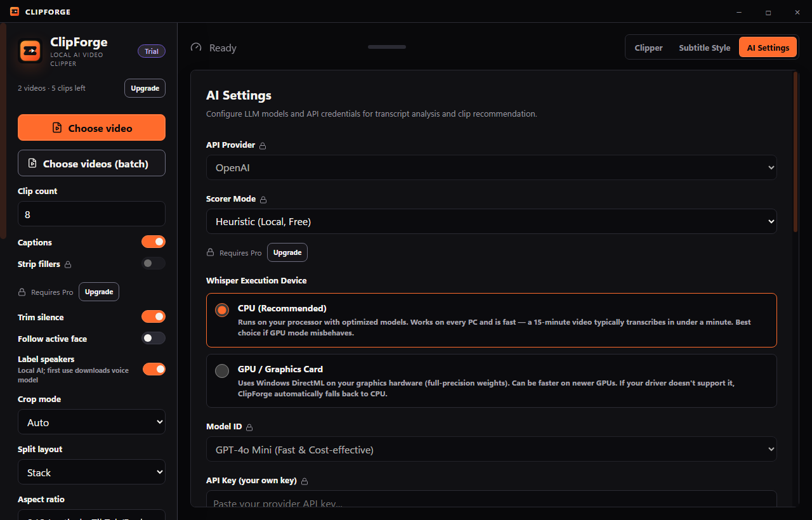The image size is (812, 520).
Task: Click the "Aspect ratio" label
Action: (x=41, y=499)
